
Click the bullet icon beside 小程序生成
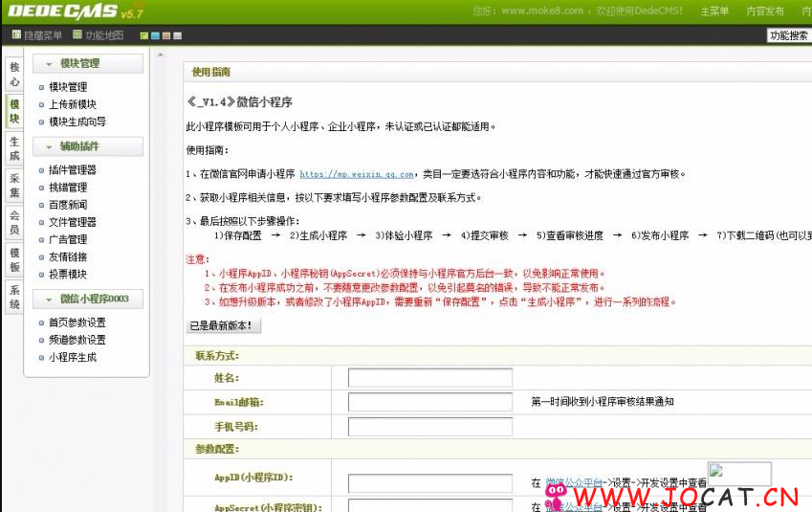41,358
